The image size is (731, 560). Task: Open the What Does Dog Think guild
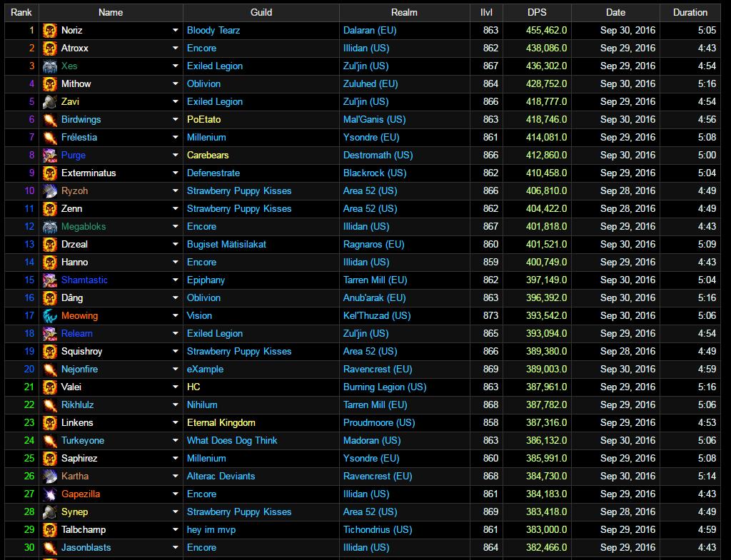coord(232,441)
